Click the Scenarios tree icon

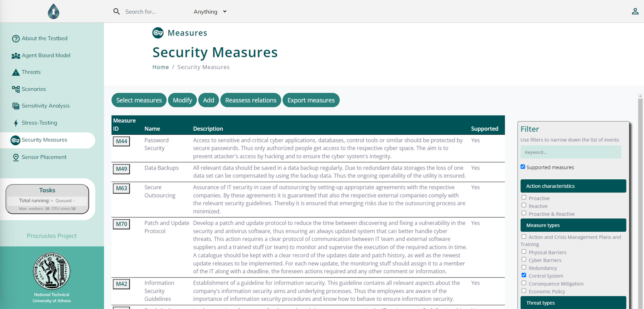coord(16,89)
